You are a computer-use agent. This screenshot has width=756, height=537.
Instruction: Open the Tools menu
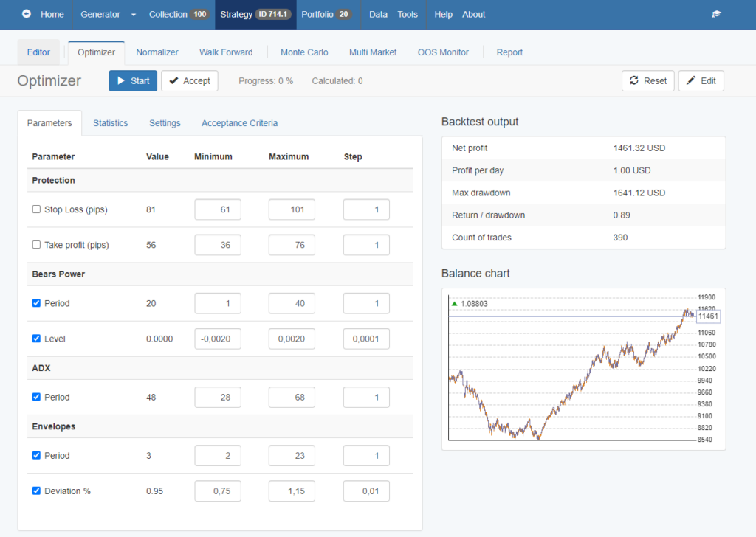tap(408, 14)
